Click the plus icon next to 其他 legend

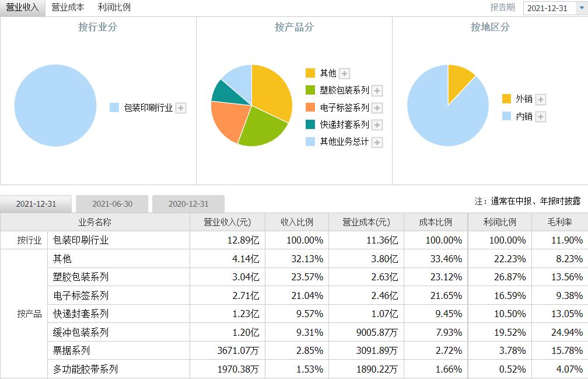[x=344, y=74]
